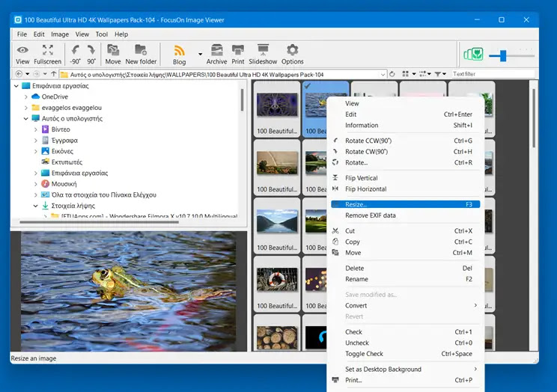Choose Copy in context menu
557x392 pixels.
click(405, 242)
